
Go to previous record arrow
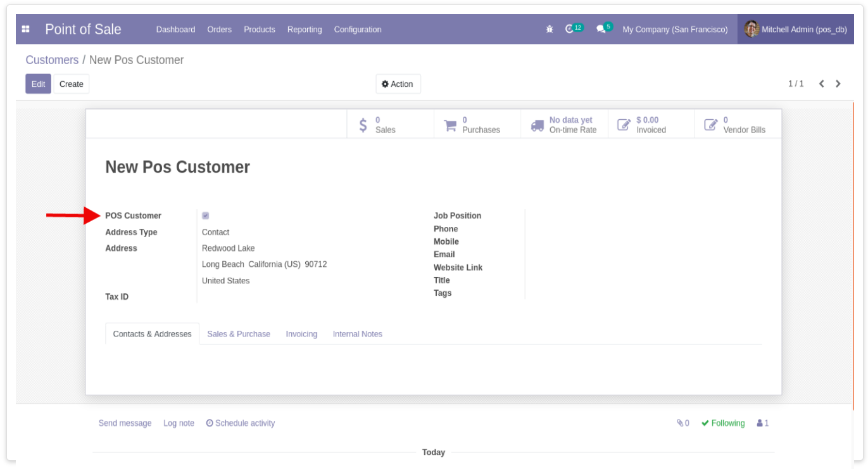(821, 84)
